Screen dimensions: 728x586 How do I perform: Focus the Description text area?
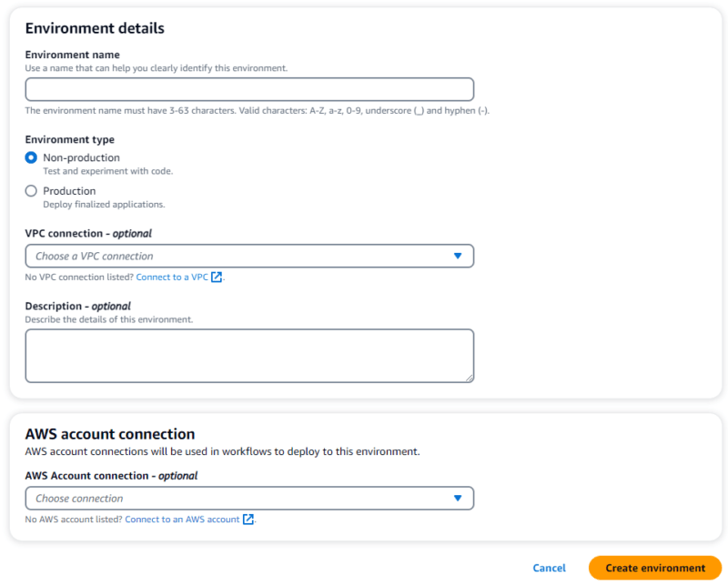pos(249,355)
